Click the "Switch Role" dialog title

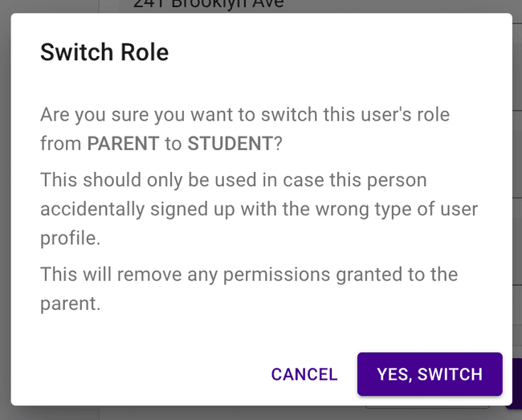point(104,53)
